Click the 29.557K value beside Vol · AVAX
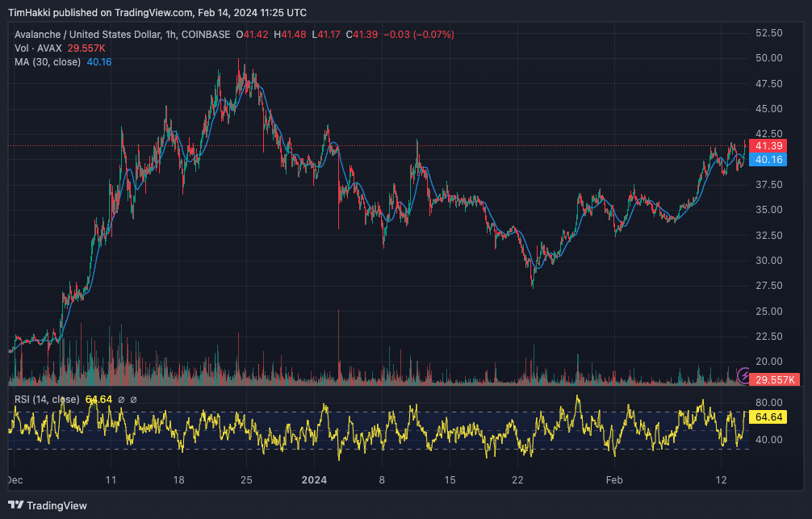The height and width of the screenshot is (519, 812). pyautogui.click(x=86, y=48)
